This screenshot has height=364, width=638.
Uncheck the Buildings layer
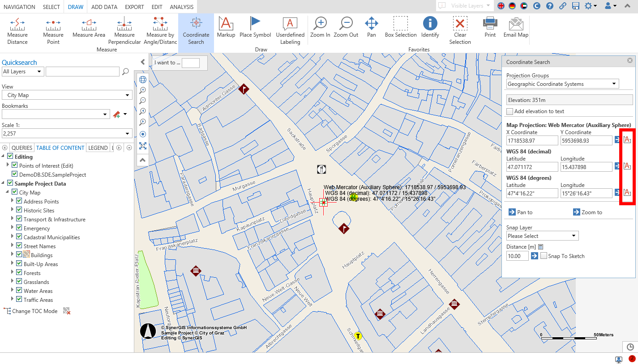[18, 255]
